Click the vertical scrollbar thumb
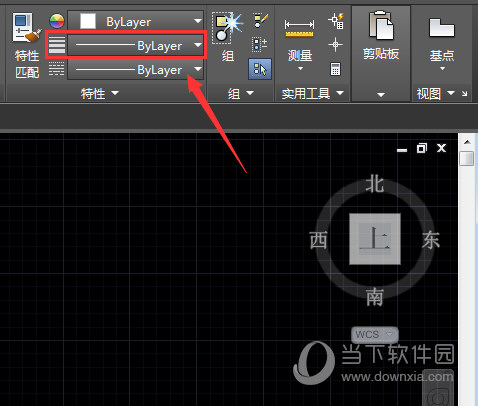This screenshot has width=478, height=406. coord(467,158)
